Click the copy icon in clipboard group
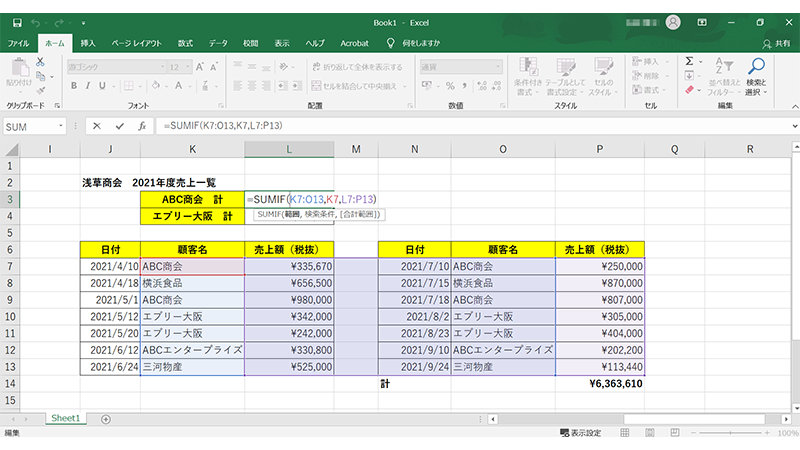Screen dimensions: 800x450 pyautogui.click(x=40, y=77)
